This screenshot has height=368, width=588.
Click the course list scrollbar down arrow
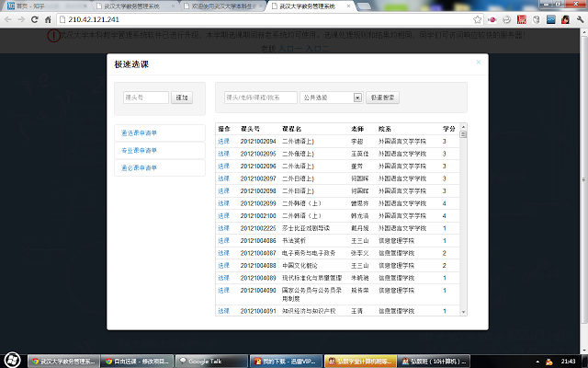pos(463,312)
